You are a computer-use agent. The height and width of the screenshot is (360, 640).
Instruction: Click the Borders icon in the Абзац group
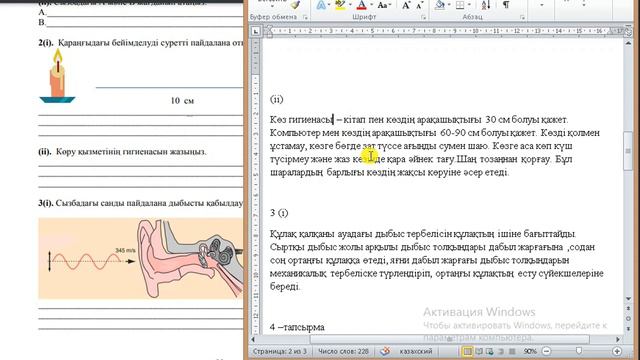(460, 5)
